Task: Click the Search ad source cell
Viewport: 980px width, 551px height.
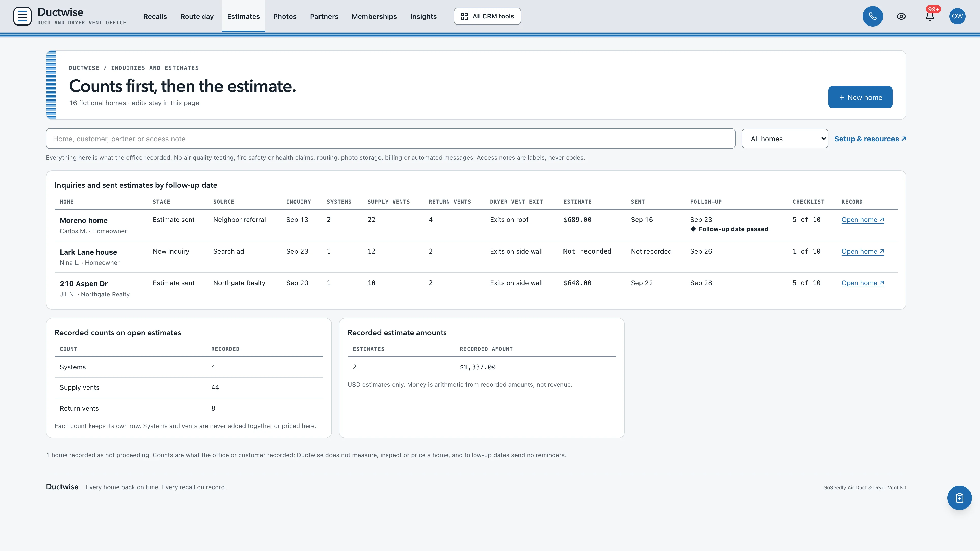Action: tap(228, 251)
